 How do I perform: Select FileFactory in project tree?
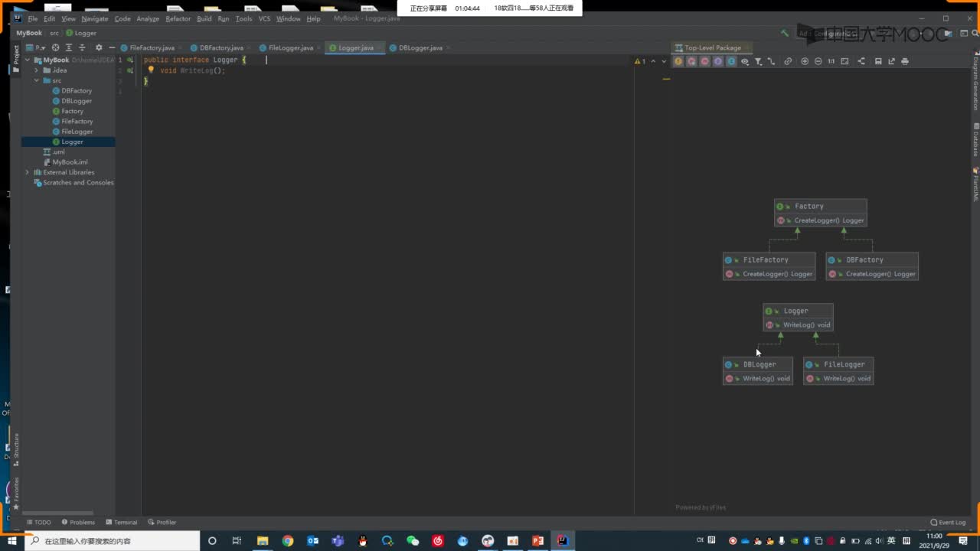coord(77,121)
